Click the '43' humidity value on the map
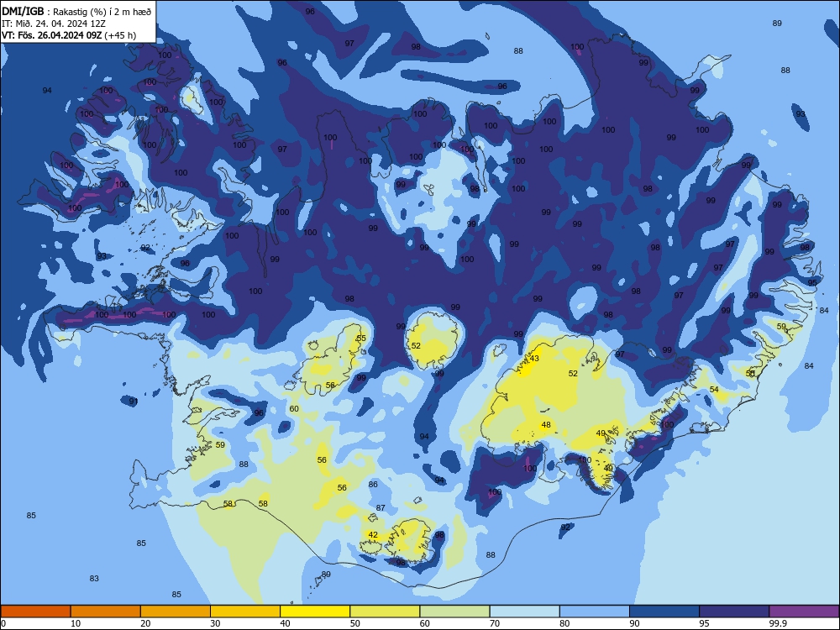Viewport: 840px width, 630px height. (x=534, y=359)
